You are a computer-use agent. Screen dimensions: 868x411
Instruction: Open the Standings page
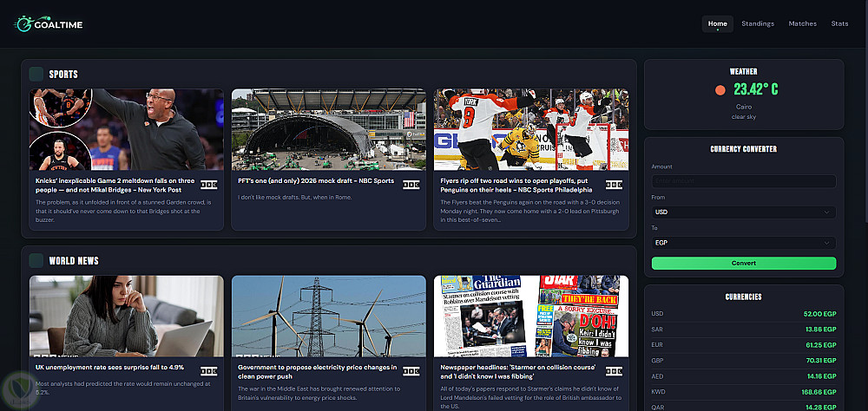758,23
